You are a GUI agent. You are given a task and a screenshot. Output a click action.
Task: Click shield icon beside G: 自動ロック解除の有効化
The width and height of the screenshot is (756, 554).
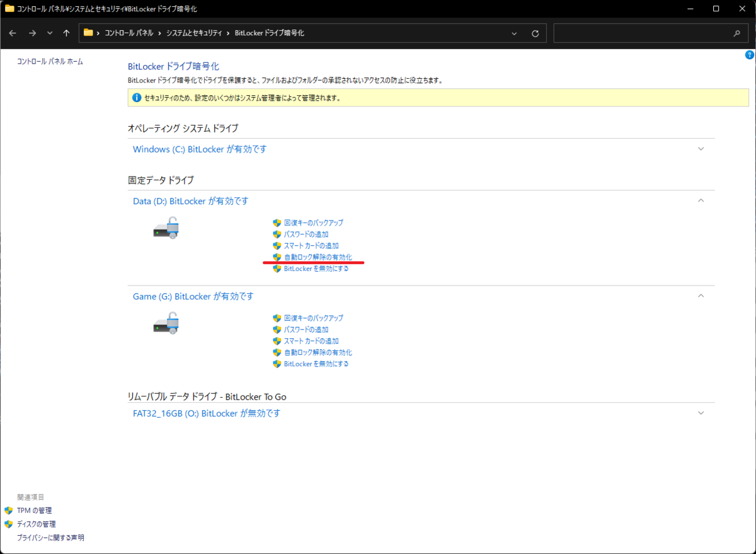pyautogui.click(x=277, y=352)
